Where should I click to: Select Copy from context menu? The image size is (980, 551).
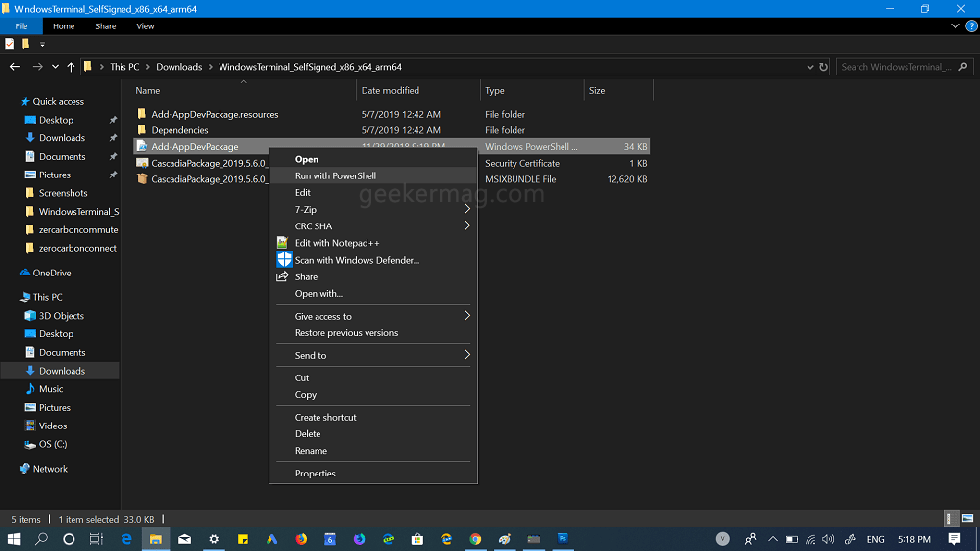(x=372, y=395)
